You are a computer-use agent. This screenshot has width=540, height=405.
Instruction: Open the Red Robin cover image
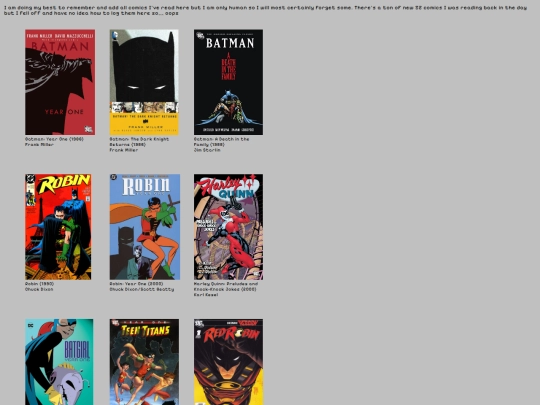(x=228, y=362)
